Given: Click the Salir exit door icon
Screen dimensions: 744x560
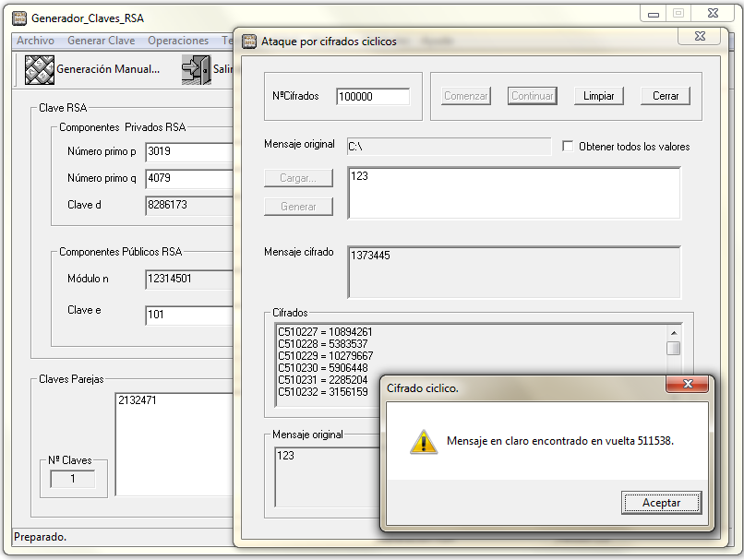Looking at the screenshot, I should 196,69.
